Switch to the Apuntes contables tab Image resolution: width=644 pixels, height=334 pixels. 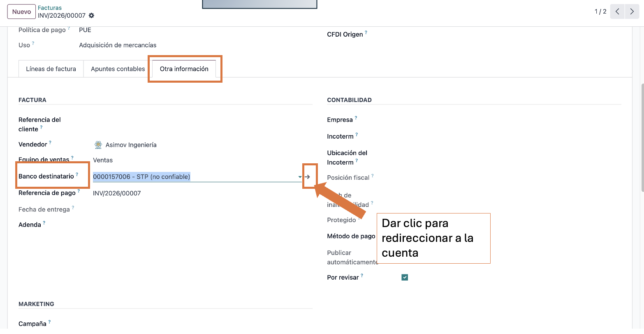point(118,69)
